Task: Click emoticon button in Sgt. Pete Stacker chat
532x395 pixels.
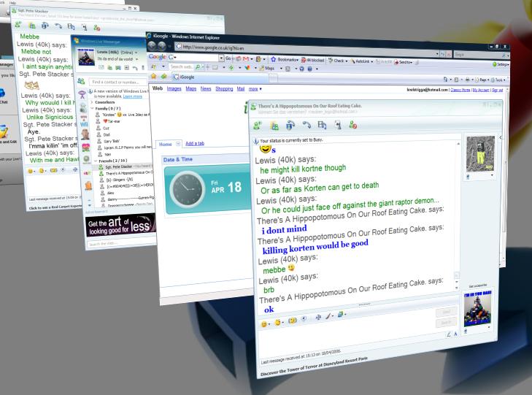Action: click(31, 171)
